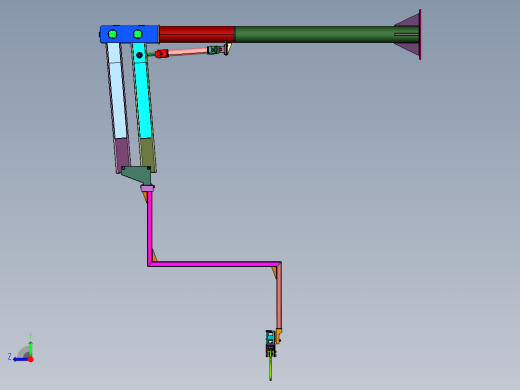The width and height of the screenshot is (520, 390).
Task: Select the magenta horizontal tube
Action: tap(214, 264)
